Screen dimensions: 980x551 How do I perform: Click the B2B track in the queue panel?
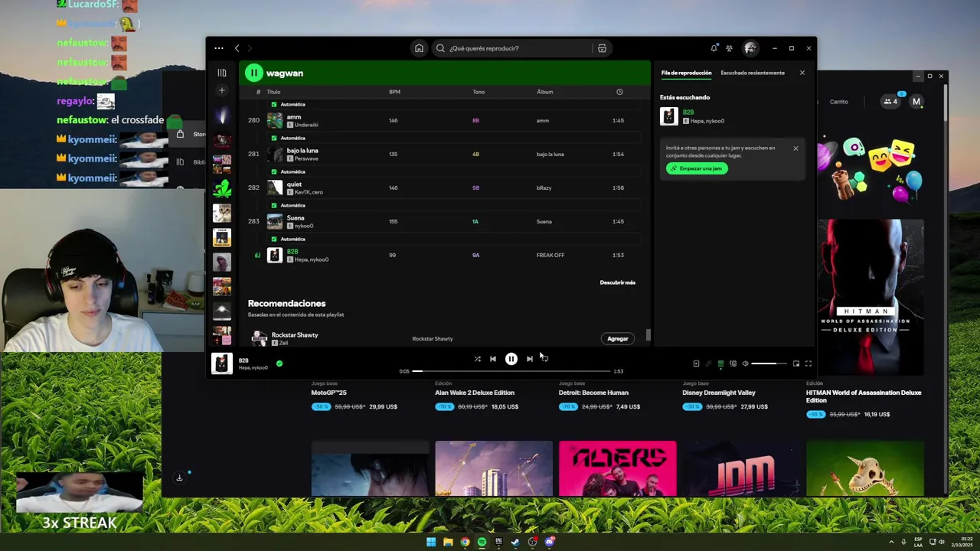coord(732,116)
